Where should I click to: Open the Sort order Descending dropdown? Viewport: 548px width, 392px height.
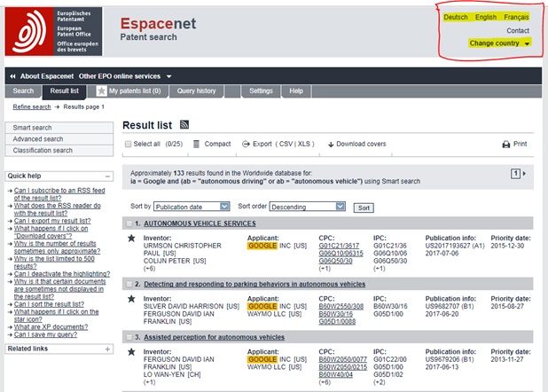click(x=307, y=207)
